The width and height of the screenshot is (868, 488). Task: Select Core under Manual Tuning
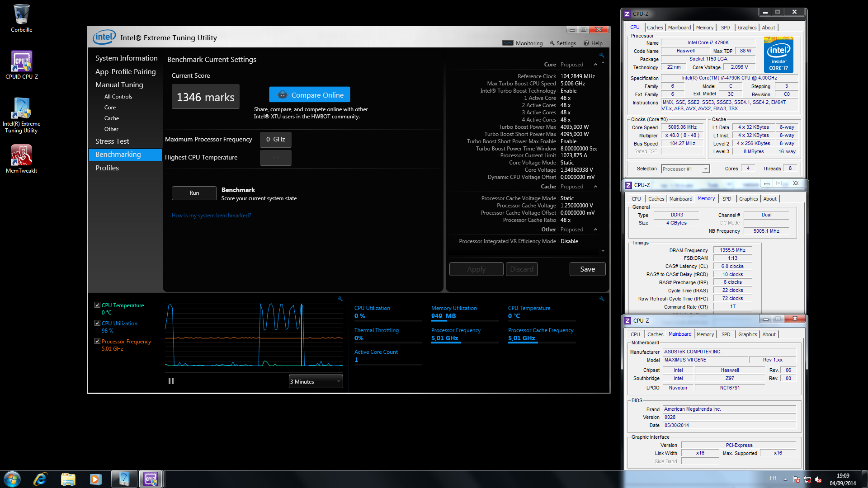(x=110, y=108)
